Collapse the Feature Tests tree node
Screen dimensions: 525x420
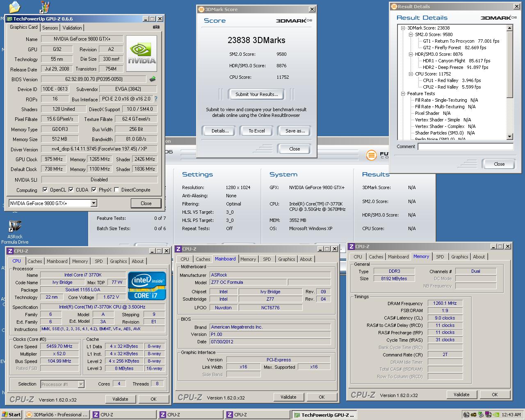pyautogui.click(x=403, y=94)
